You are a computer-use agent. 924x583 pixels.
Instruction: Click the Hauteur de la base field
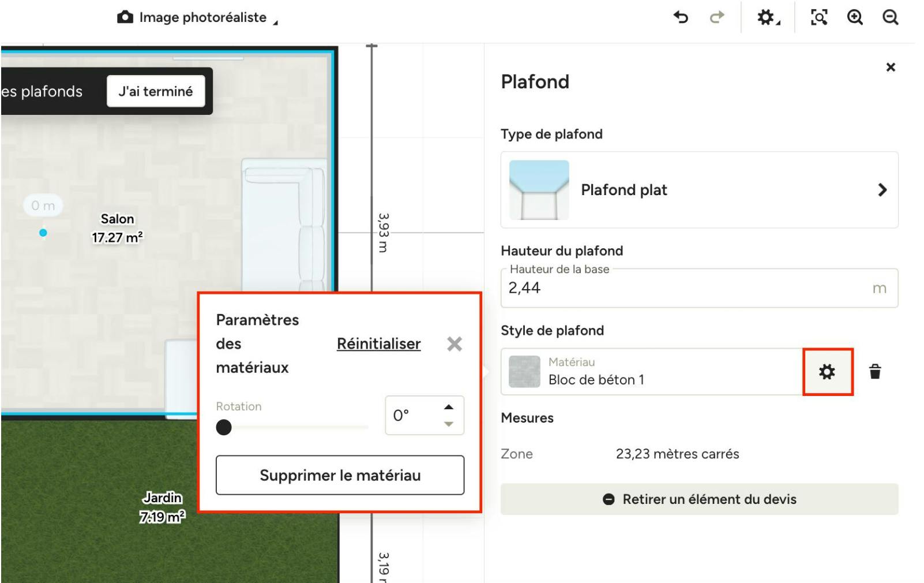click(686, 288)
